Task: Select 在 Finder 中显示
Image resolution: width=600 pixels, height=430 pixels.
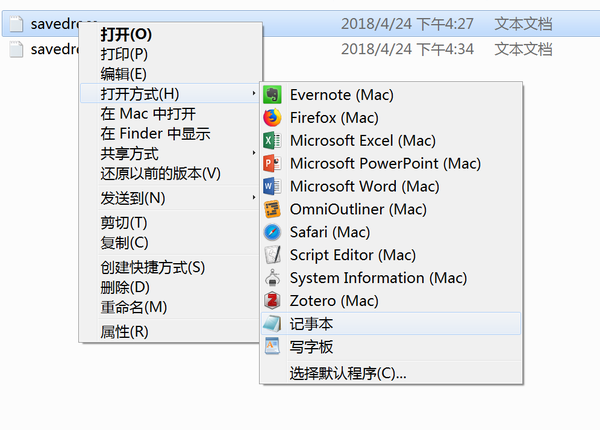Action: pos(170,134)
